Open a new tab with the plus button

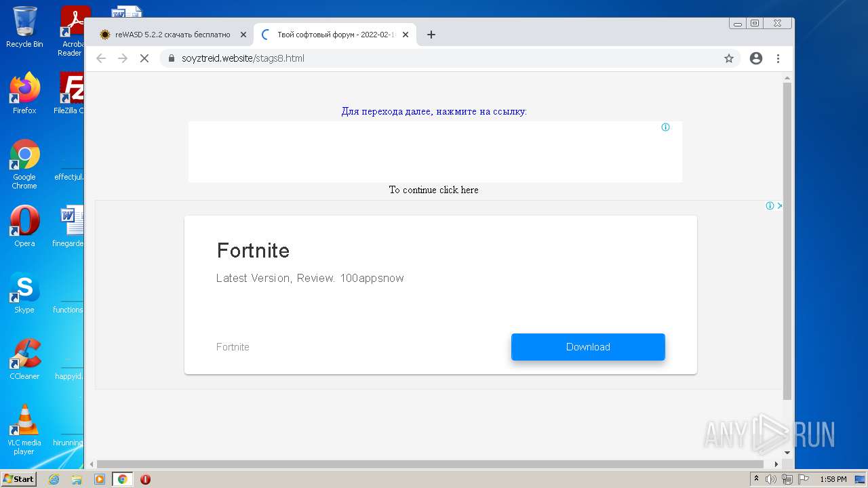[431, 35]
